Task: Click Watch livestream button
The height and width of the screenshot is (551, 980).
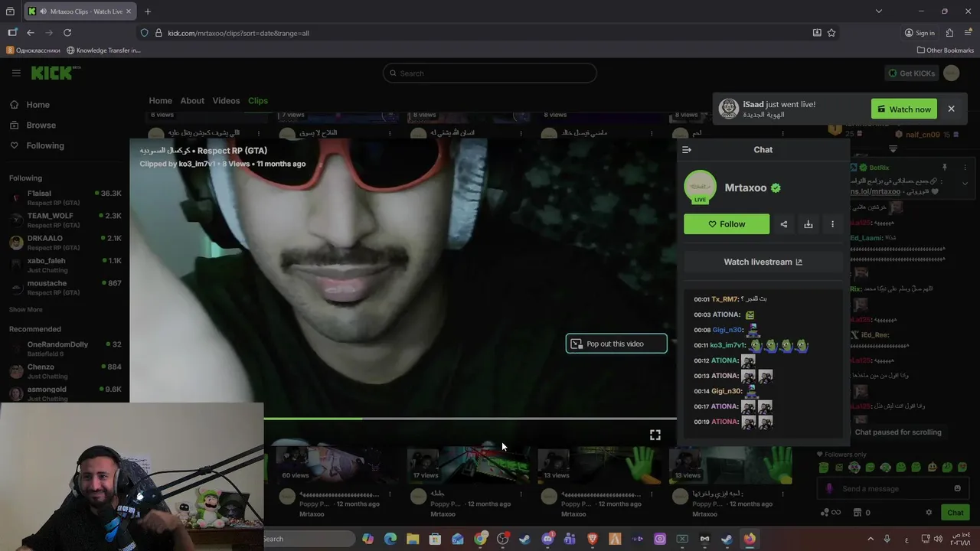Action: [x=763, y=262]
